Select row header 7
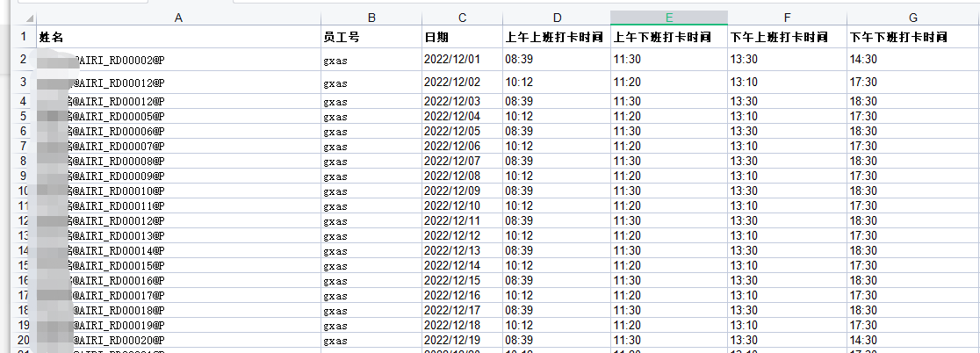980x353 pixels. 24,146
